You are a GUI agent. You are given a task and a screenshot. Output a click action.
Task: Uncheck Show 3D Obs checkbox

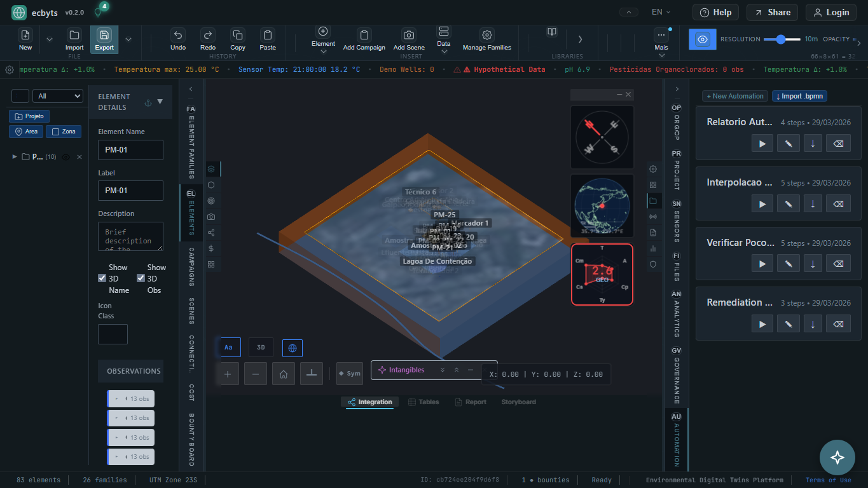(x=141, y=278)
